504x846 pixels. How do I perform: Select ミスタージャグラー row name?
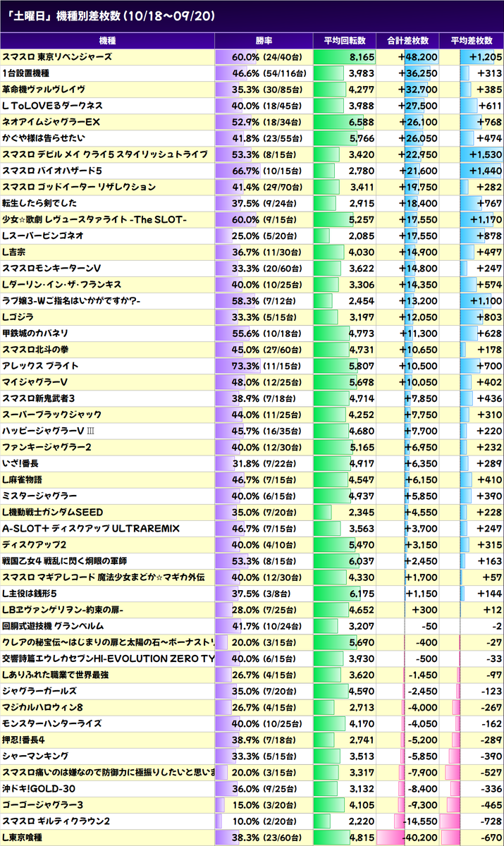[x=39, y=496]
